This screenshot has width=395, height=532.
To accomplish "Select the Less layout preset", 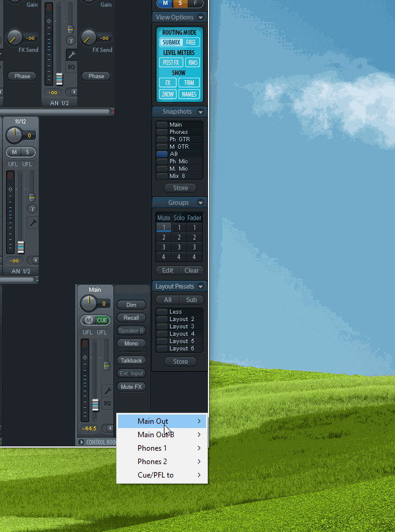I will click(180, 311).
